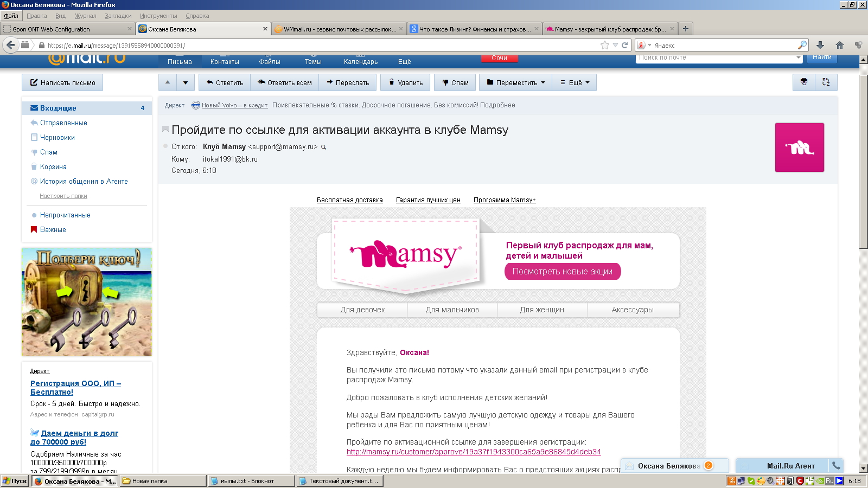Open the Входящие folder
The height and width of the screenshot is (488, 868).
pos(87,108)
